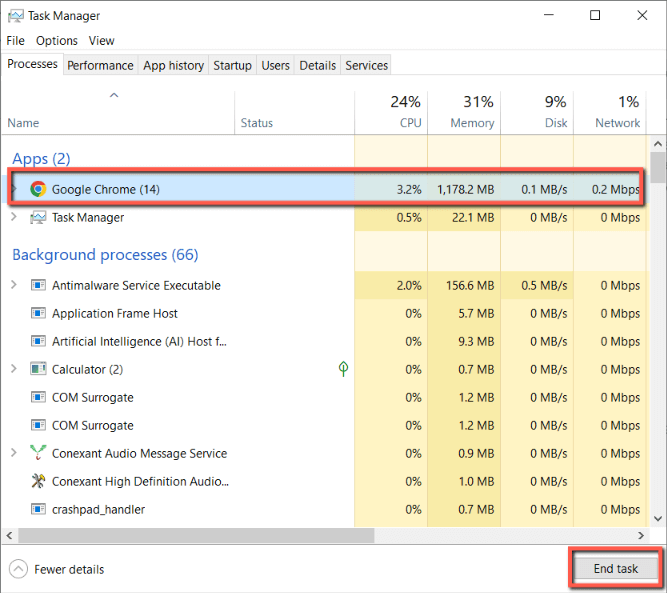The width and height of the screenshot is (667, 593).
Task: Click the Fewer details circle arrow icon
Action: (18, 569)
